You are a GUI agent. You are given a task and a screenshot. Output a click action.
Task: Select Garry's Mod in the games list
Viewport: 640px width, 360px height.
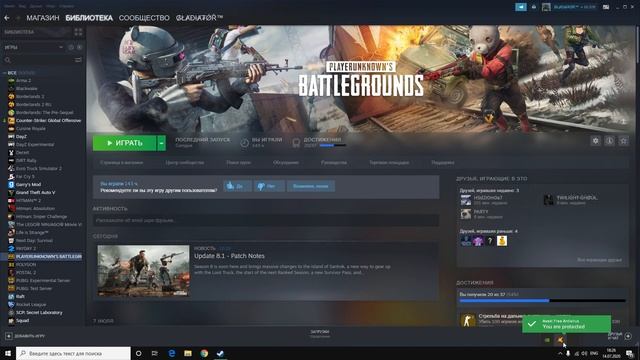tap(29, 184)
